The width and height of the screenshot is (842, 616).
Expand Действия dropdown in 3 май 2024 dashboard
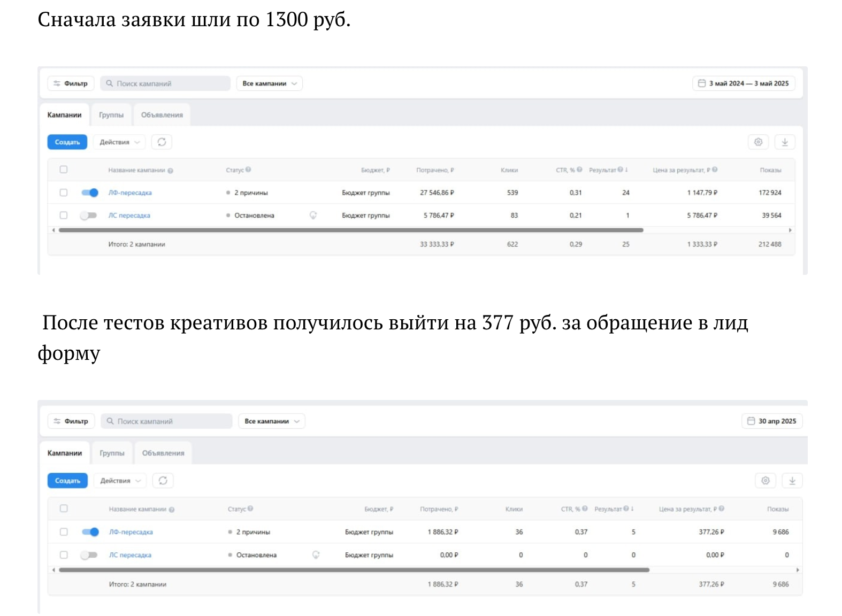tap(119, 142)
